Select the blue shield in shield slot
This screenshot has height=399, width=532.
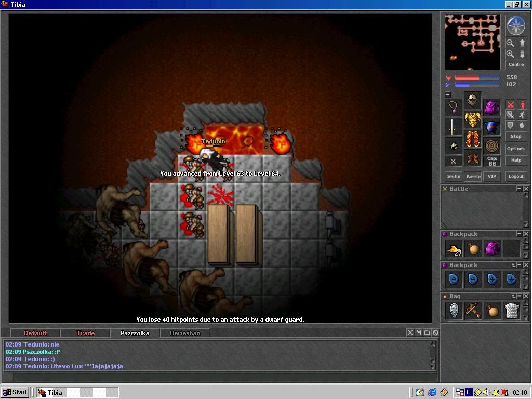pyautogui.click(x=491, y=127)
